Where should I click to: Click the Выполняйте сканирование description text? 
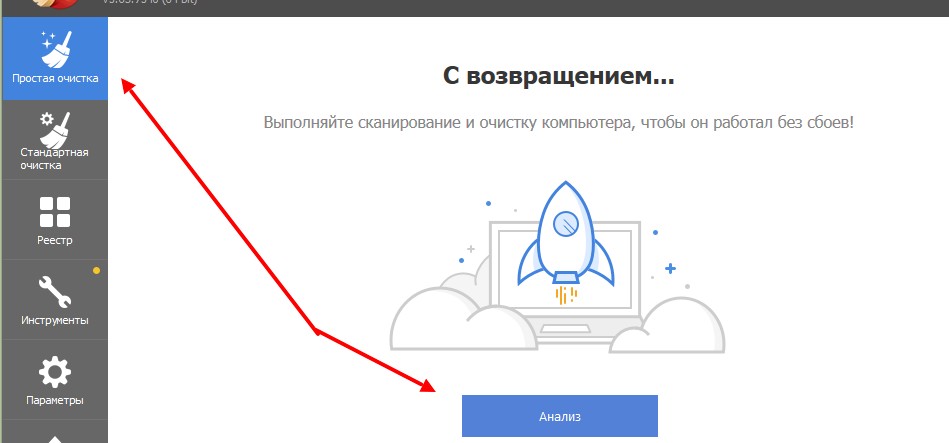coord(559,123)
